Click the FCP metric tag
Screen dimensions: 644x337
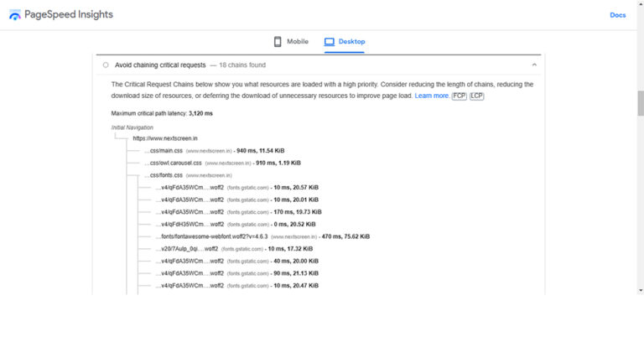point(460,96)
